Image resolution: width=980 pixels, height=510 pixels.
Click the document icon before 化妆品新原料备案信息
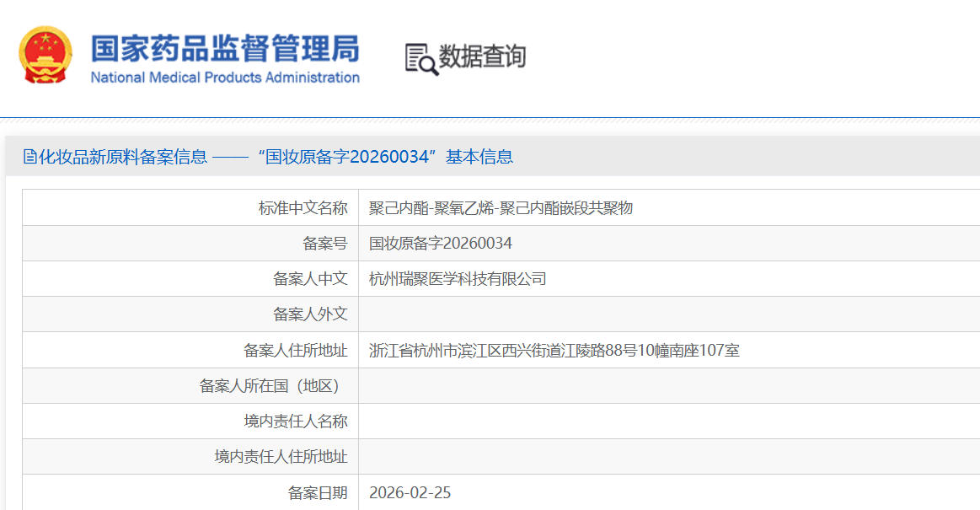30,157
